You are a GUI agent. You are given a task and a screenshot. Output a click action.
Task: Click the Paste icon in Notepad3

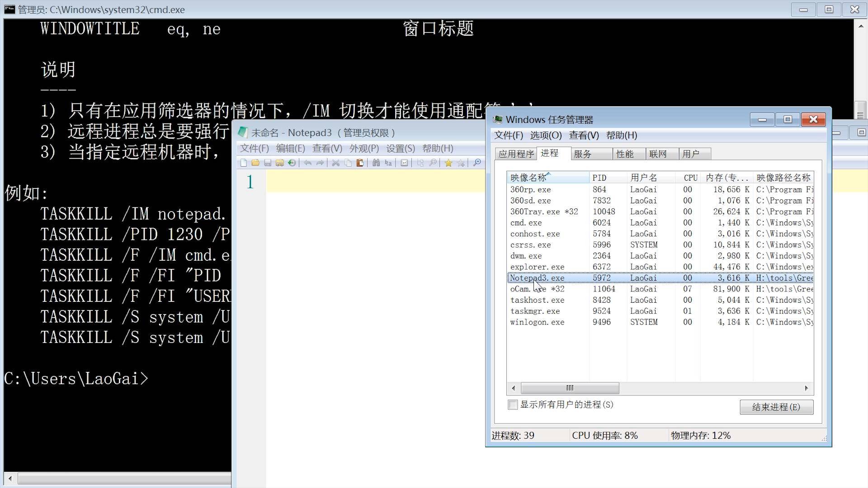360,163
